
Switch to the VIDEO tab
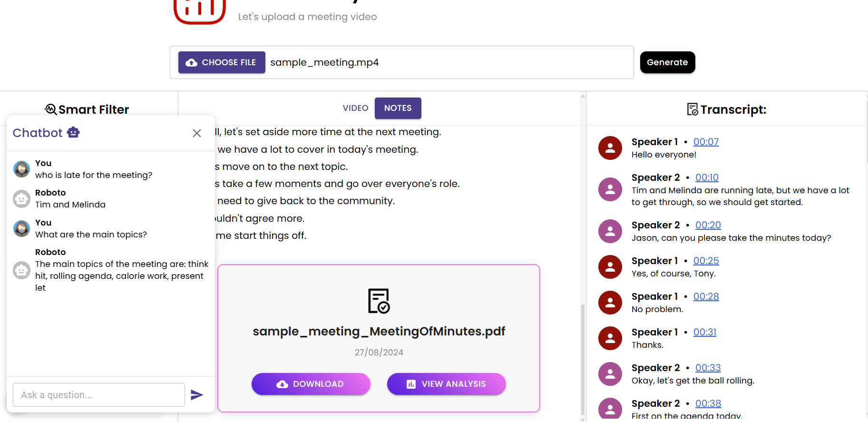tap(355, 108)
